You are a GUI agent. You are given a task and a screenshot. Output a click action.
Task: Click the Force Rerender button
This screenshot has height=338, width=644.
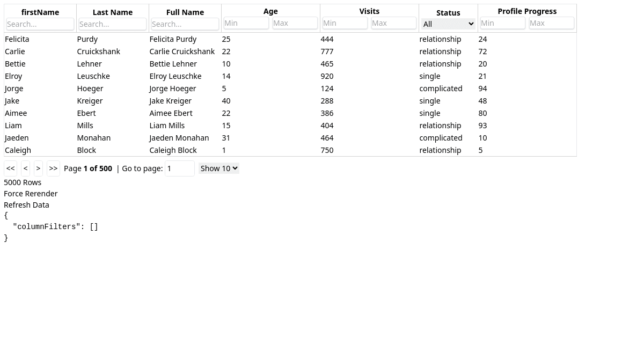[31, 194]
